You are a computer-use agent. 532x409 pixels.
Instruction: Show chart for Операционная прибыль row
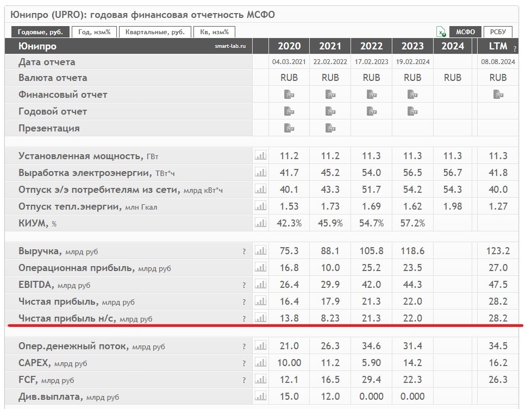tap(260, 268)
